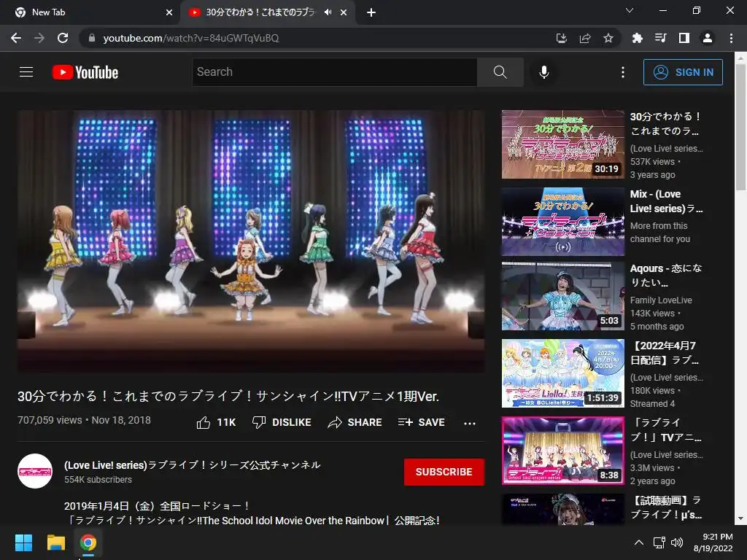Bookmark this tab with star icon
The image size is (747, 560).
pyautogui.click(x=608, y=38)
